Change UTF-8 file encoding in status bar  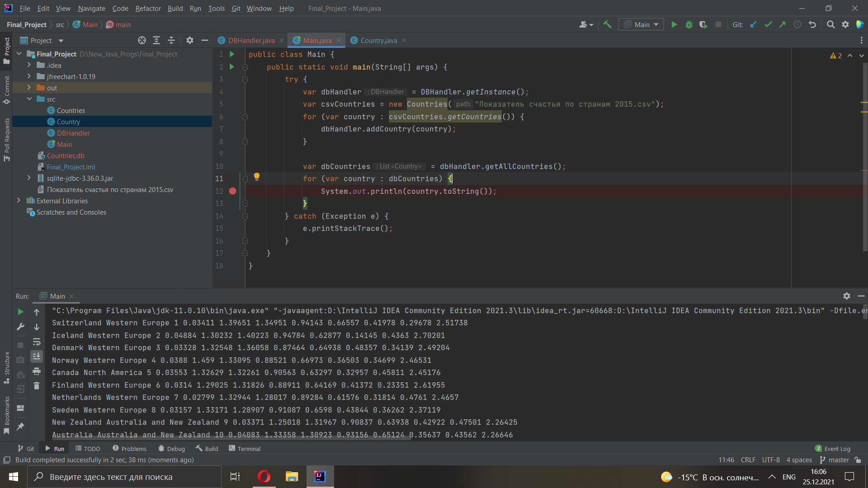[771, 460]
